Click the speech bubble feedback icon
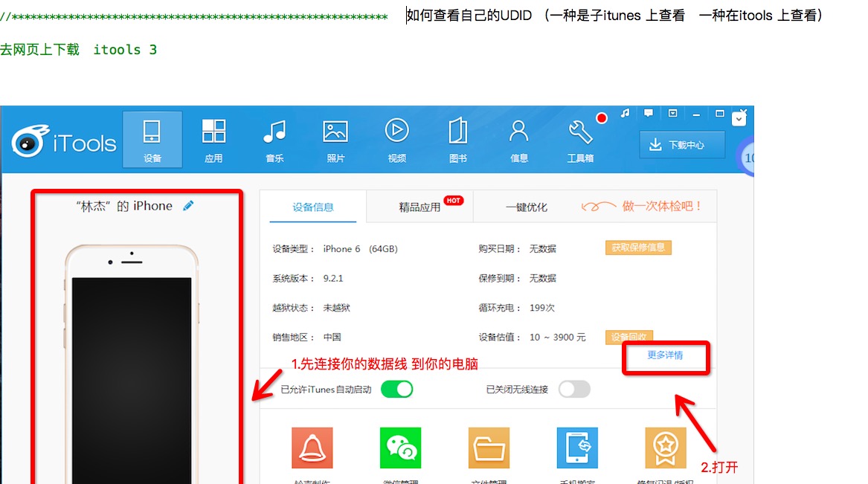The height and width of the screenshot is (484, 868). (649, 114)
